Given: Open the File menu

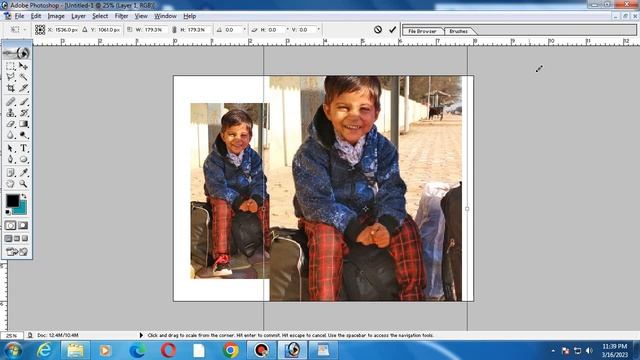Looking at the screenshot, I should pyautogui.click(x=19, y=16).
